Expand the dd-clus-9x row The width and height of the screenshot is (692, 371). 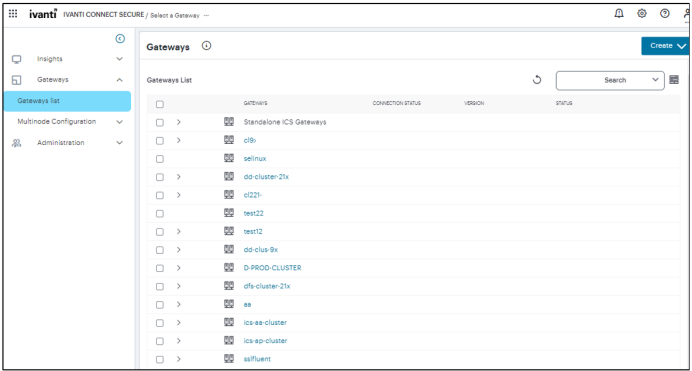coord(179,250)
